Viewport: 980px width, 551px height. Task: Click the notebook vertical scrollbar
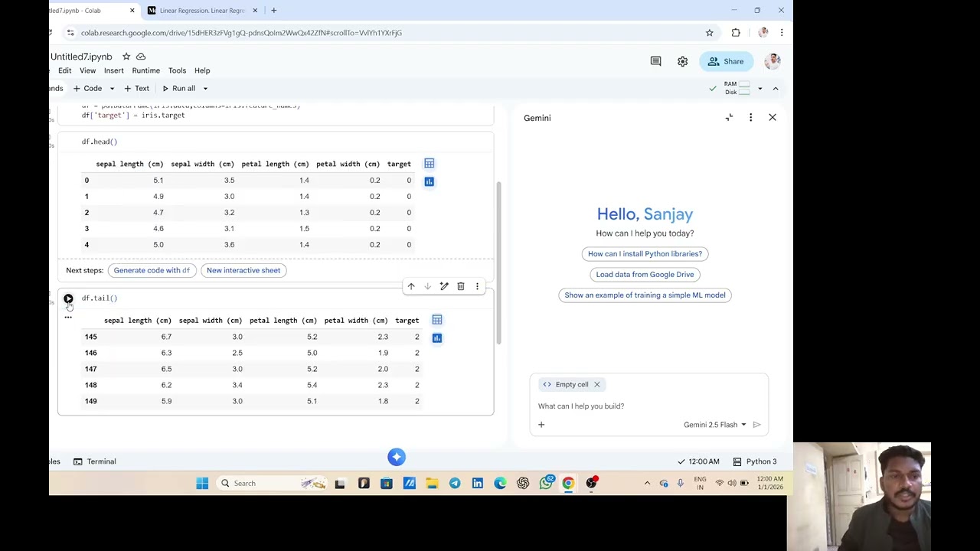click(498, 263)
